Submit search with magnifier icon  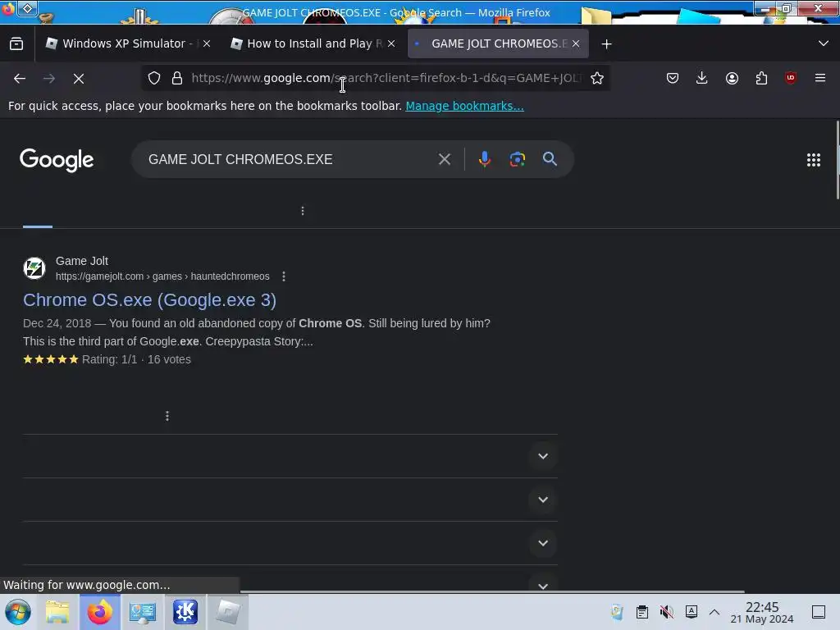coord(550,159)
